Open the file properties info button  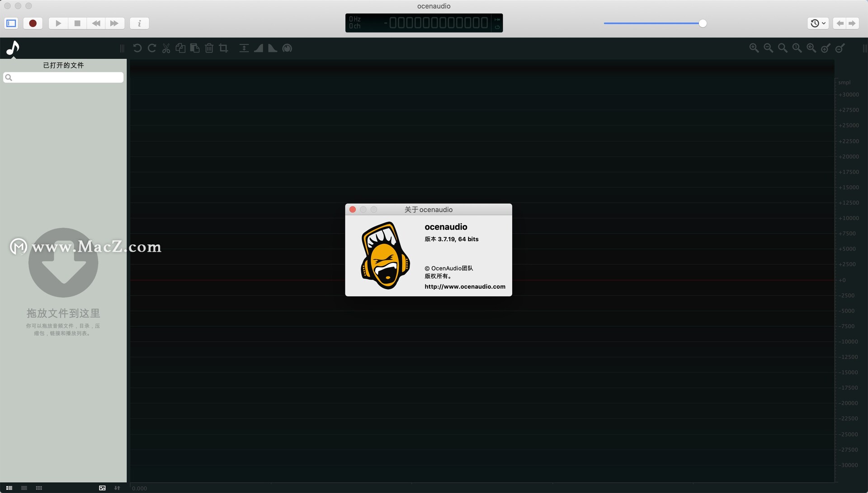(x=139, y=23)
